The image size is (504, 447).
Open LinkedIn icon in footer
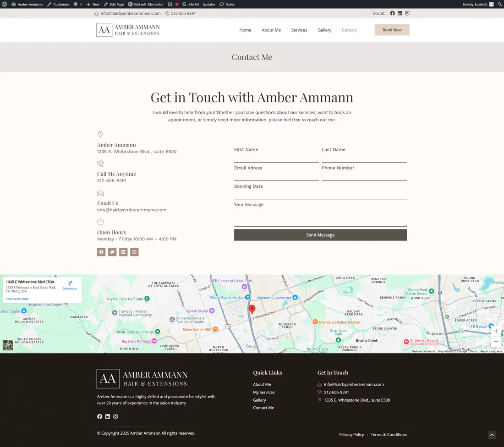[x=108, y=416]
